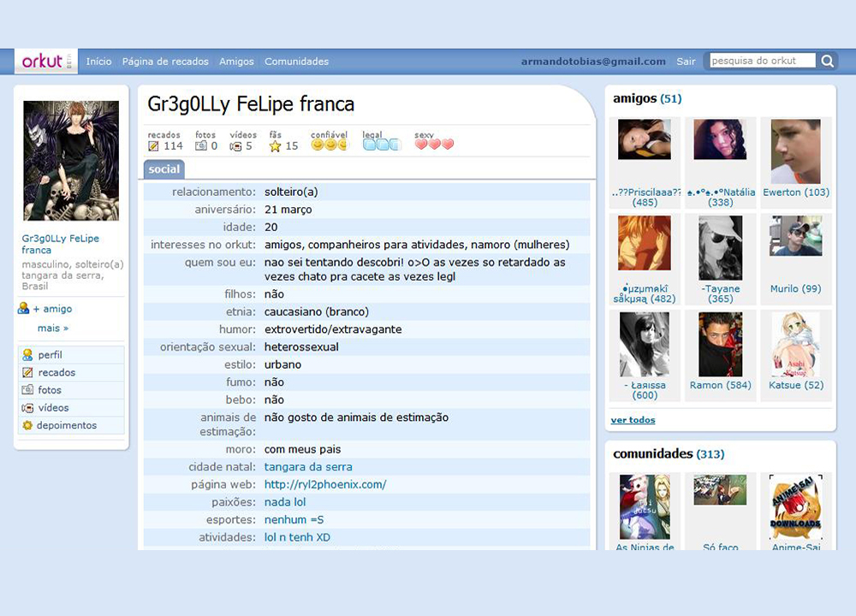Click the magnifying glass search button
Image resolution: width=856 pixels, height=616 pixels.
coord(827,61)
